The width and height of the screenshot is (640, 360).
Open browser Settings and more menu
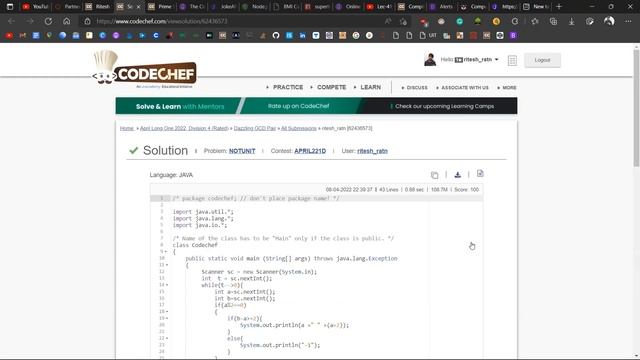pos(628,21)
